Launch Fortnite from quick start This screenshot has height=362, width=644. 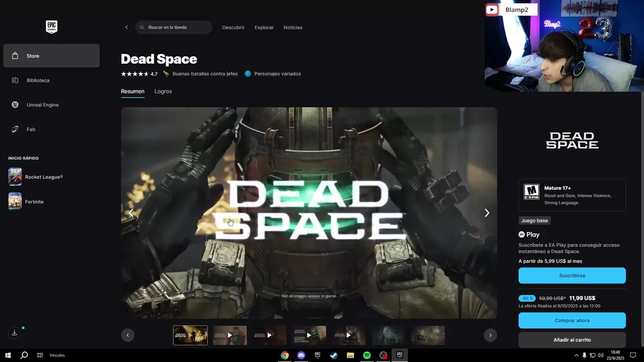click(x=51, y=202)
